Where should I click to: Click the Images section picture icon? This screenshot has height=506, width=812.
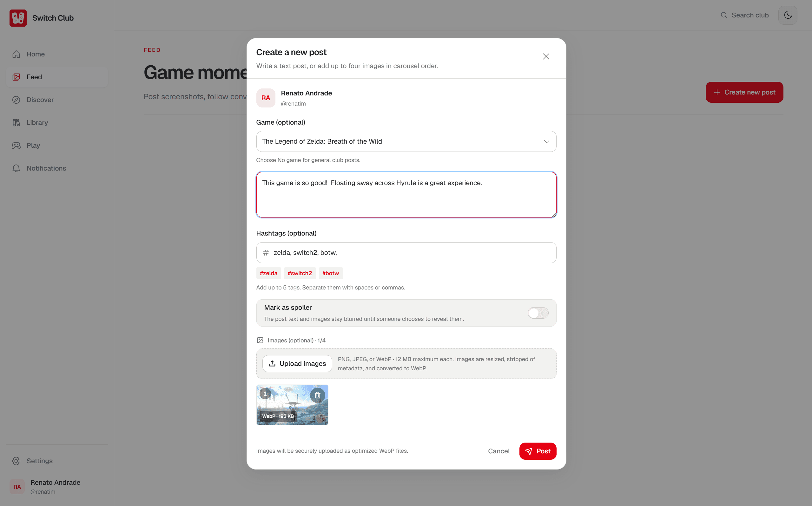pyautogui.click(x=260, y=341)
